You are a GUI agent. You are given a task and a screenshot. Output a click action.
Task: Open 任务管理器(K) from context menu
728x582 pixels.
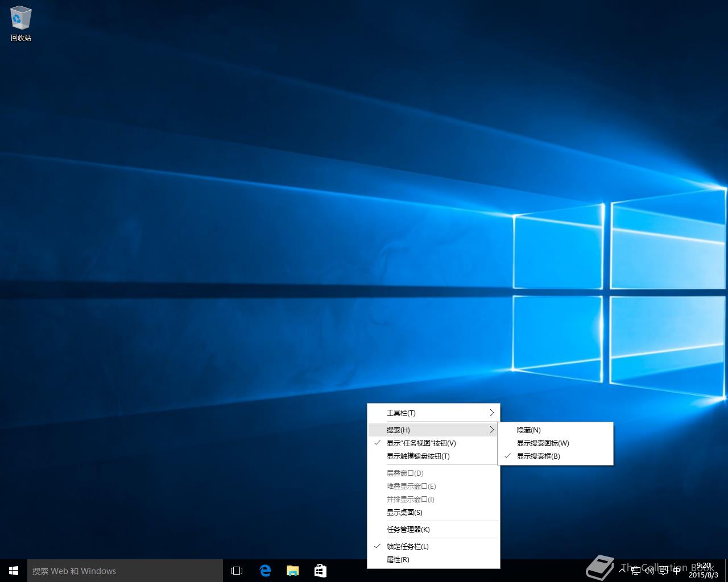pos(433,529)
